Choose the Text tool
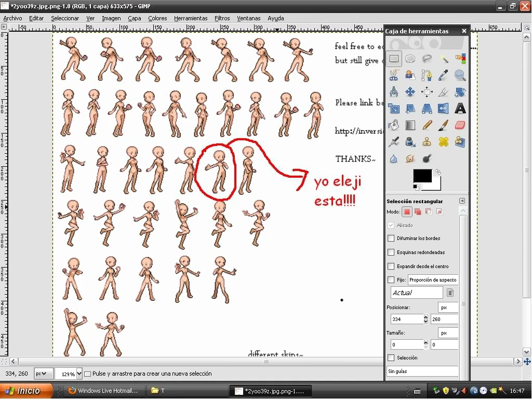The width and height of the screenshot is (532, 399). pos(461,109)
